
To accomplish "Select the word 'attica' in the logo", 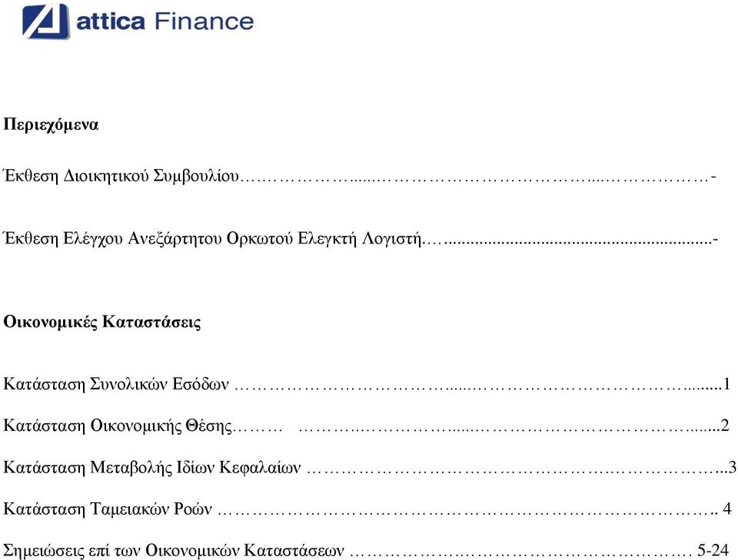I will click(x=111, y=22).
